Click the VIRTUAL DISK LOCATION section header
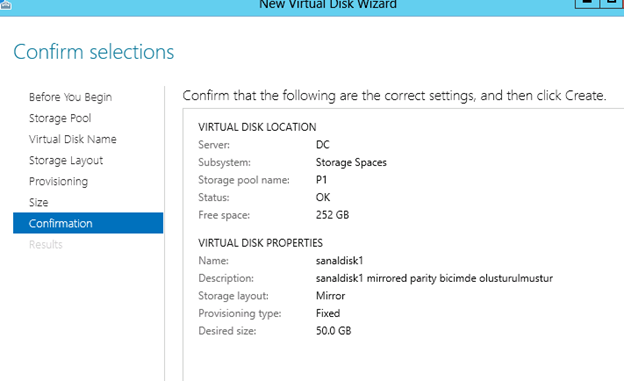624x381 pixels. click(257, 127)
